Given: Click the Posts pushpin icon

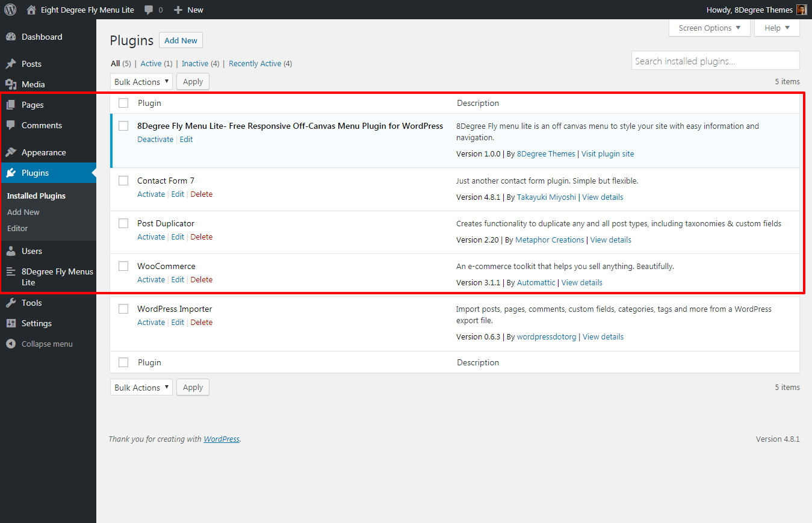Looking at the screenshot, I should 11,64.
